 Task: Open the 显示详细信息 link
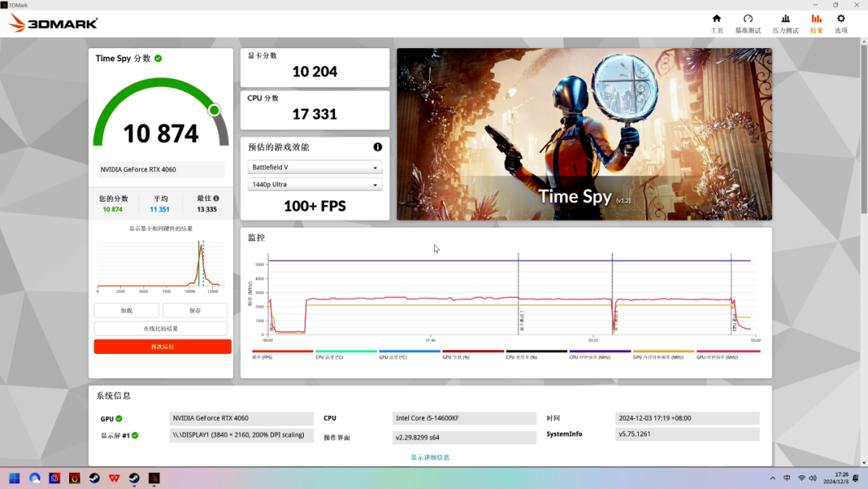click(x=430, y=458)
